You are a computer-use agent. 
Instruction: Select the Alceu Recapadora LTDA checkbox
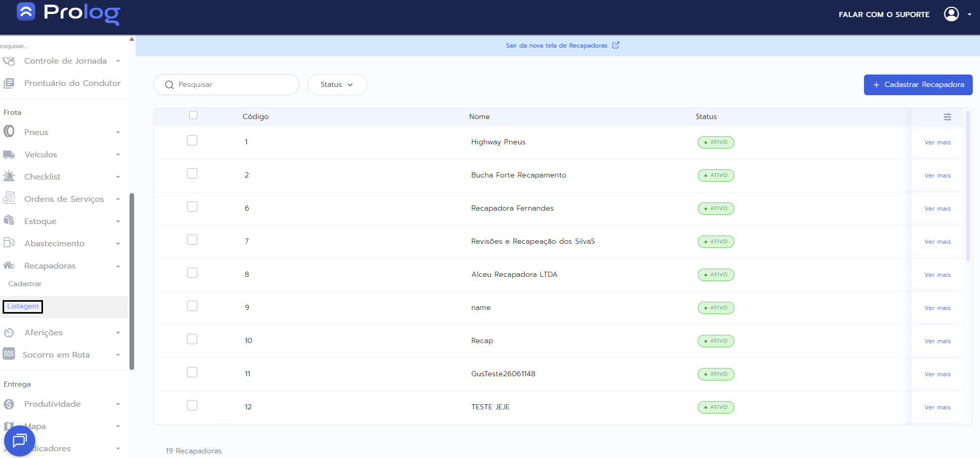coord(192,273)
